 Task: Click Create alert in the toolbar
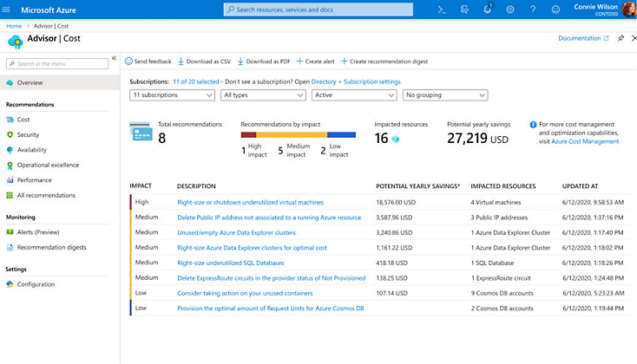316,62
